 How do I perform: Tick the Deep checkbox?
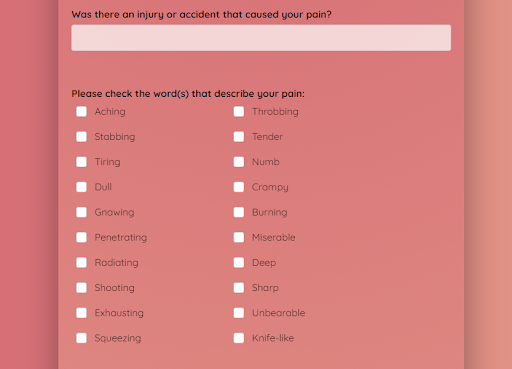click(x=239, y=262)
